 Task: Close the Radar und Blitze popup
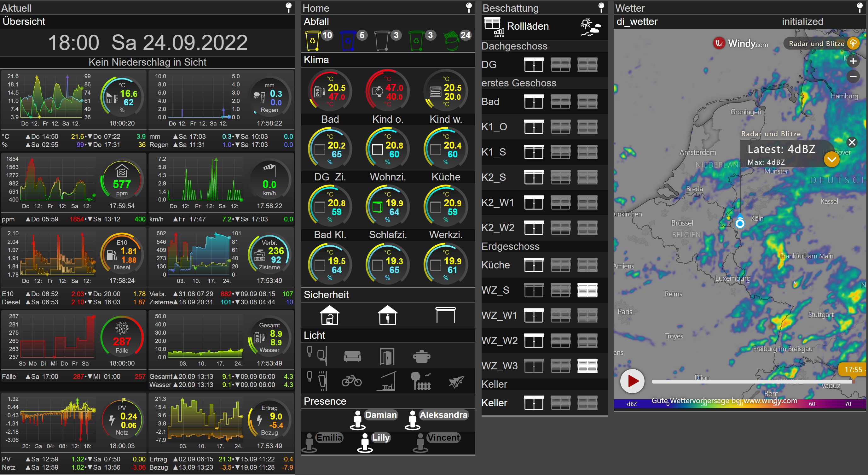pyautogui.click(x=852, y=142)
